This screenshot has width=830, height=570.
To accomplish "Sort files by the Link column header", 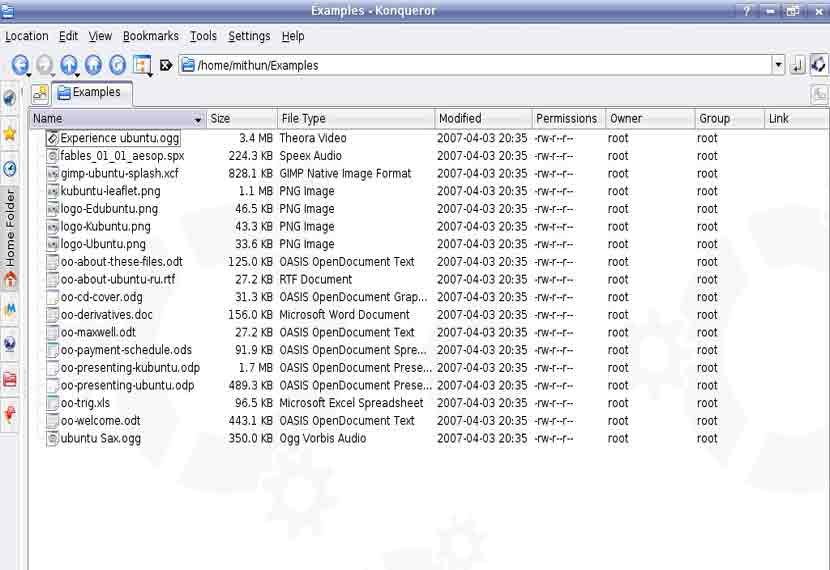I will click(796, 119).
